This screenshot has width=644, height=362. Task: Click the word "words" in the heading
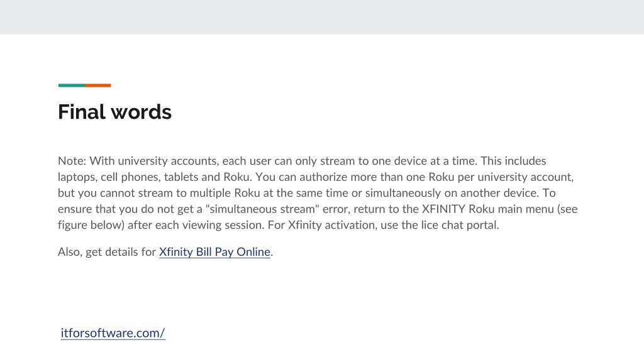141,113
